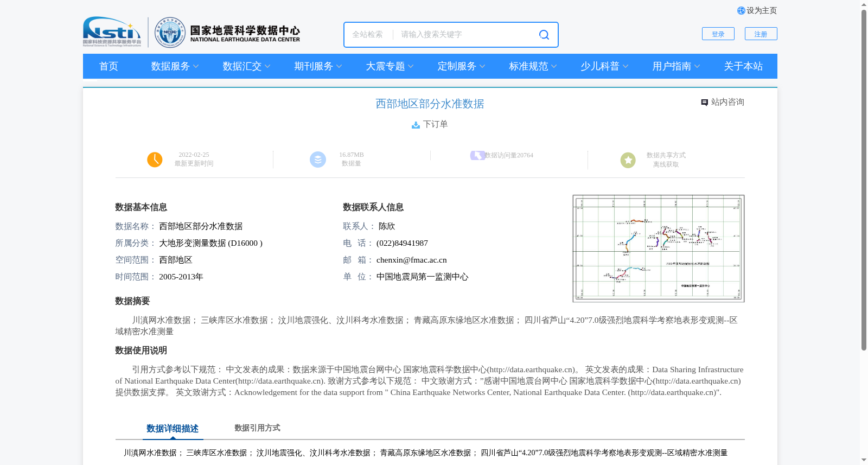This screenshot has height=465, width=868.
Task: Click the 数据摘要 heading
Action: pos(132,301)
